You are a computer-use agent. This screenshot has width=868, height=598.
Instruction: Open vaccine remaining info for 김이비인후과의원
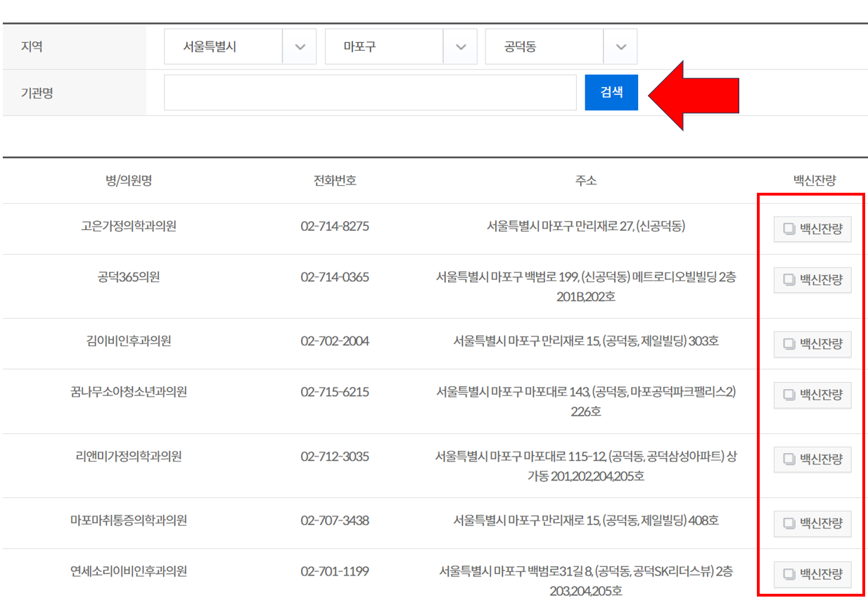pos(812,344)
